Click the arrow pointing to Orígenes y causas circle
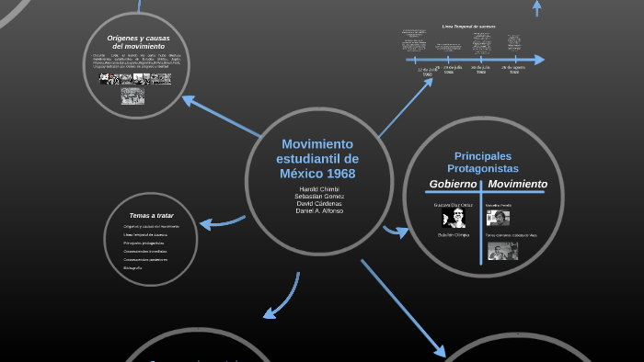 pos(221,116)
